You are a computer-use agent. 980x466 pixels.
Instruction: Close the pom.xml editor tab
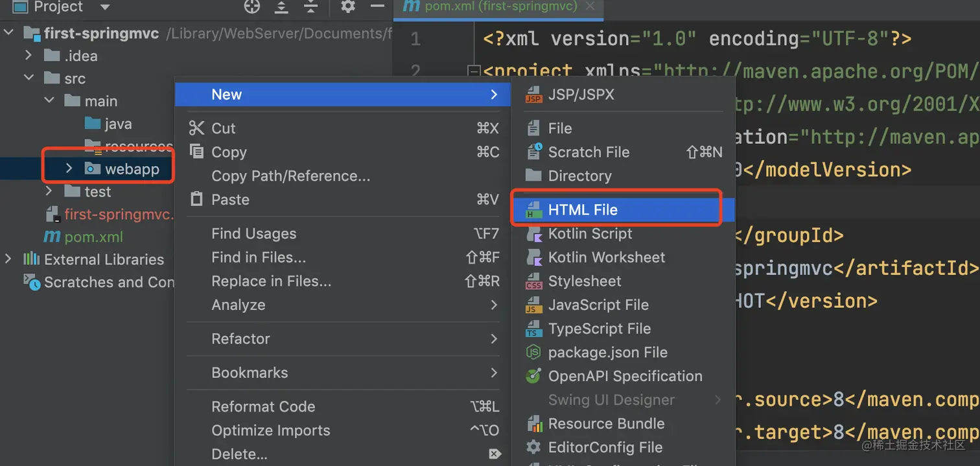[x=589, y=6]
